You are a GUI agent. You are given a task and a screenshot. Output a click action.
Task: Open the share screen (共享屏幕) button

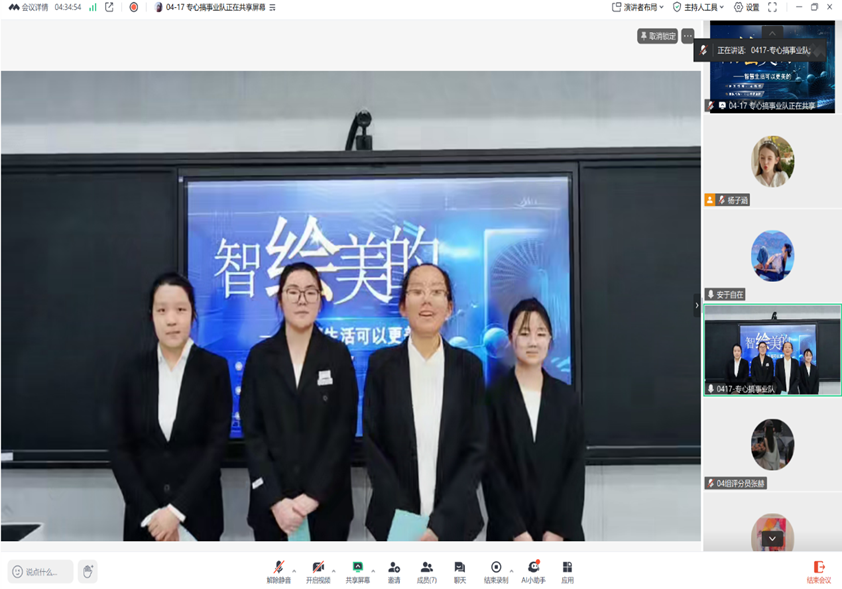click(358, 572)
